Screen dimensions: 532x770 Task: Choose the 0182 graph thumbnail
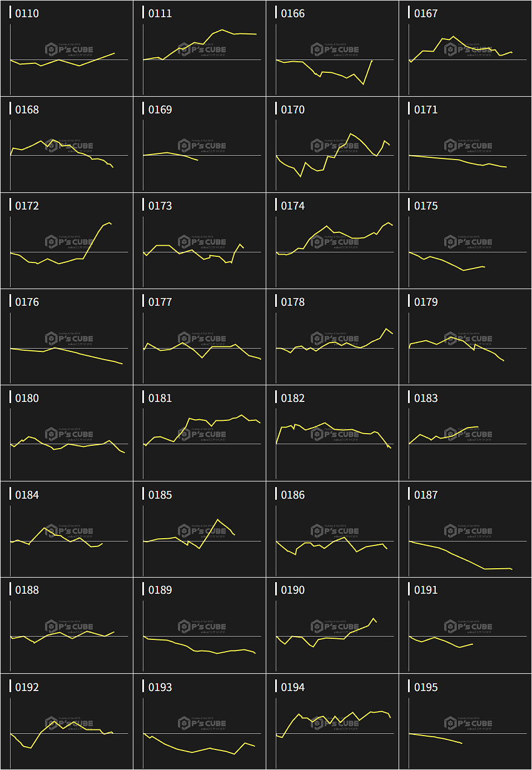click(x=332, y=440)
